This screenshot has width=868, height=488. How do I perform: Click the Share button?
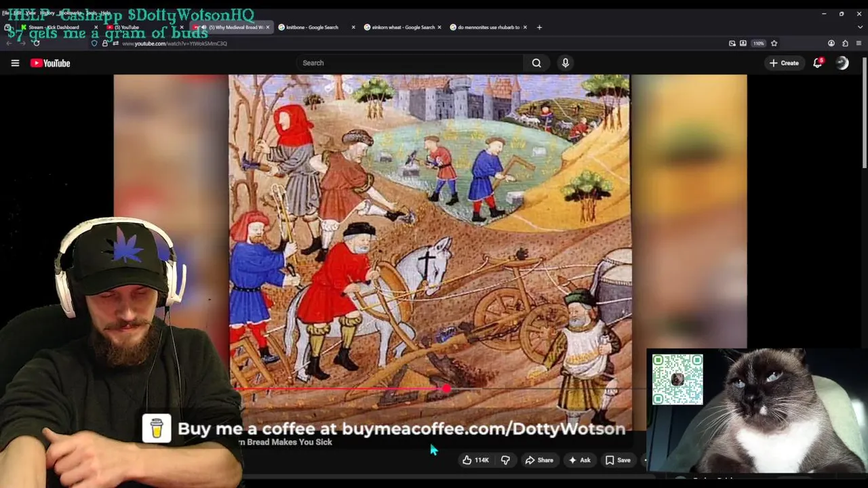539,460
